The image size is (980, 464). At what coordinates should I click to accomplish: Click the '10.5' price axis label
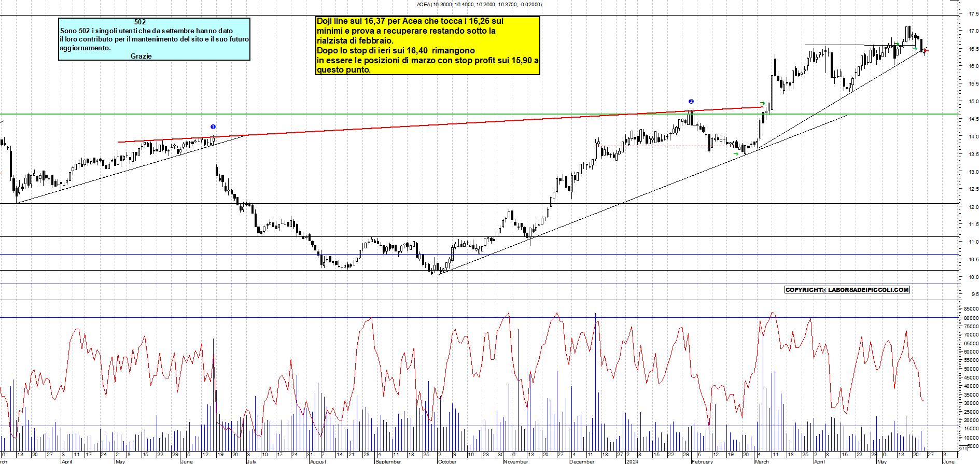pos(974,260)
